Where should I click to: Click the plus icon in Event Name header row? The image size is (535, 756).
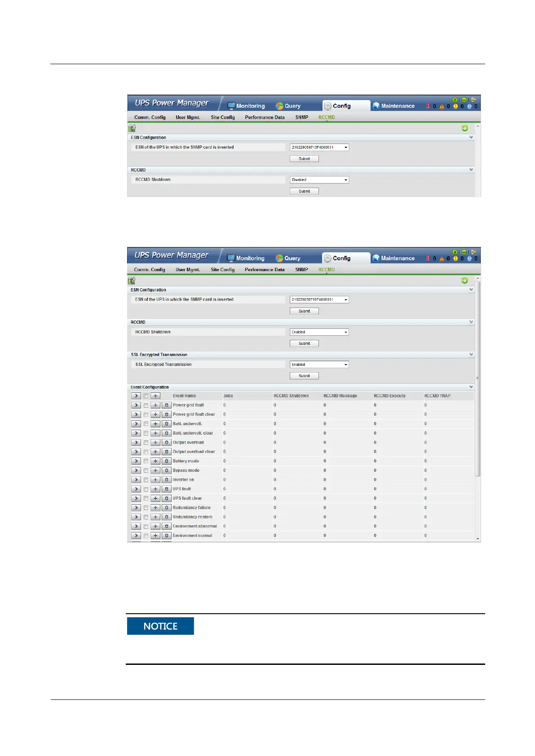coord(155,396)
